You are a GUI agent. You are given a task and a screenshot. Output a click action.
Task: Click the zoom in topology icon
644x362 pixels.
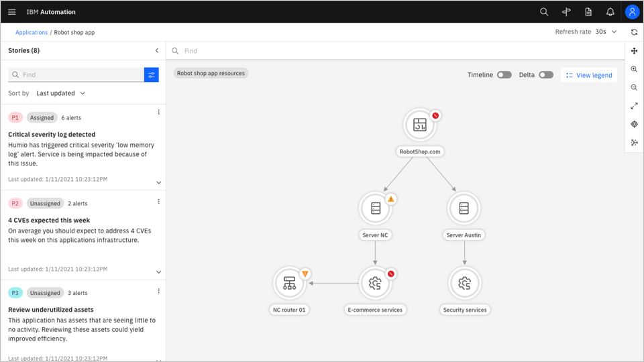[x=634, y=69]
